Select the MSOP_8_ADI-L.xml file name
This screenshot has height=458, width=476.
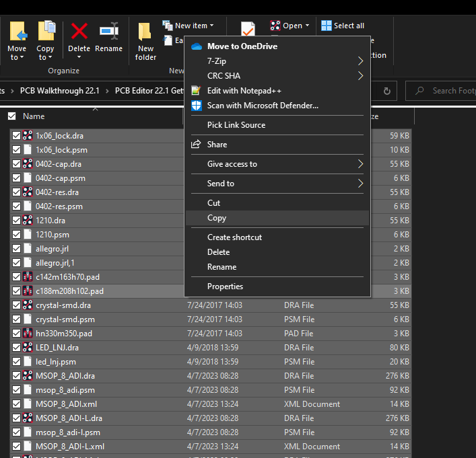click(70, 446)
